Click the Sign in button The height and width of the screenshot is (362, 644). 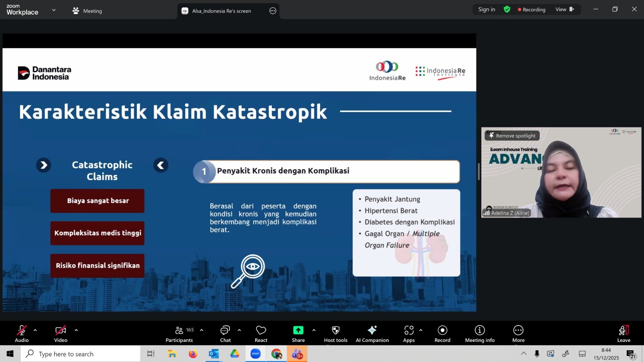coord(486,9)
